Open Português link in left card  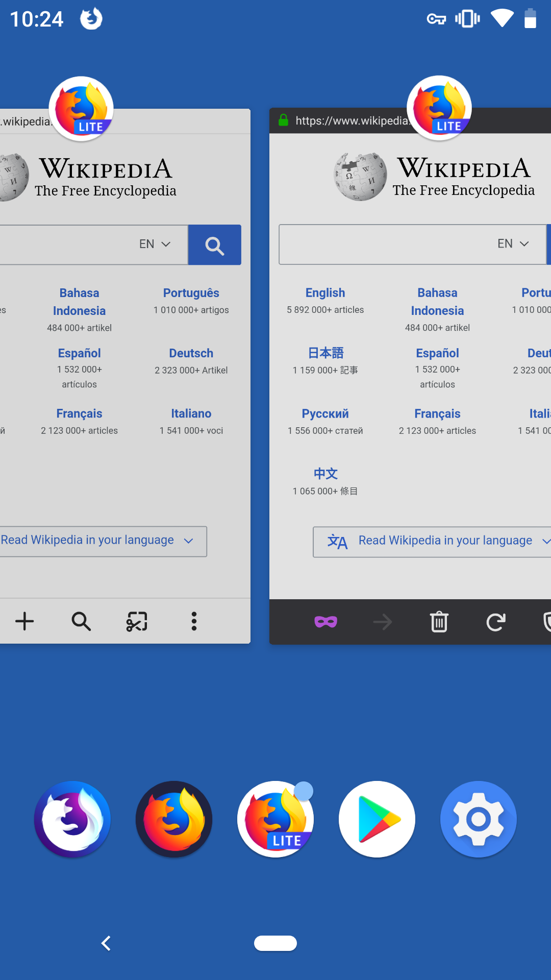point(191,293)
